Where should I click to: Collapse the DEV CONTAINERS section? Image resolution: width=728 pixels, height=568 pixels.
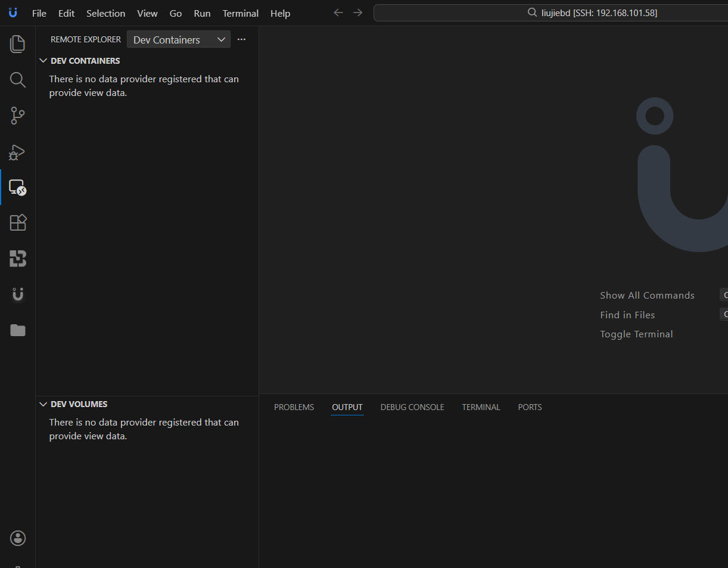tap(43, 61)
